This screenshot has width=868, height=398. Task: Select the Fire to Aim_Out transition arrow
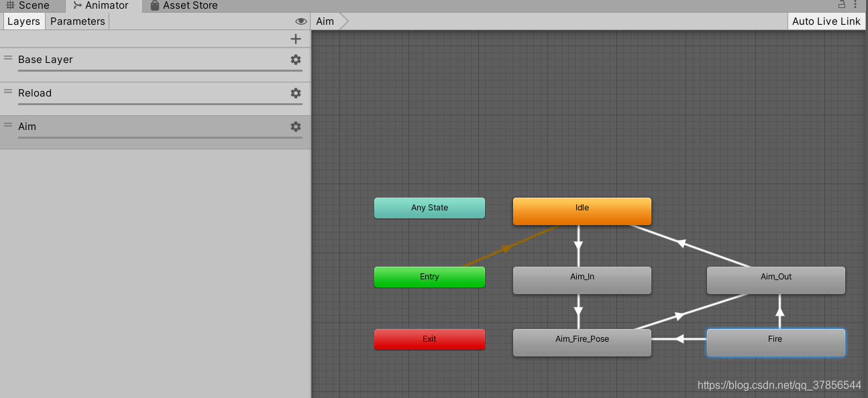coord(779,312)
